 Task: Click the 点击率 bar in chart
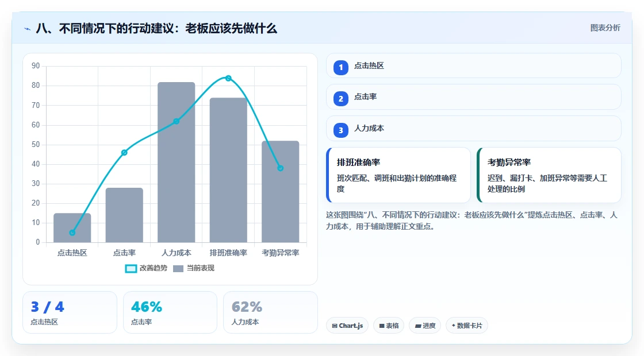124,215
